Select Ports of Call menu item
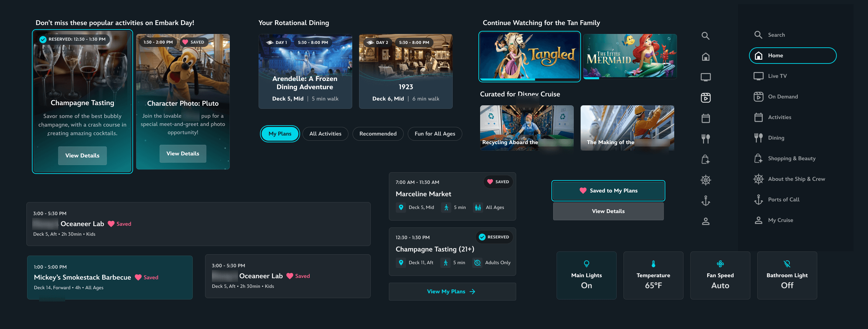Screen dimensions: 868x329 [x=793, y=200]
